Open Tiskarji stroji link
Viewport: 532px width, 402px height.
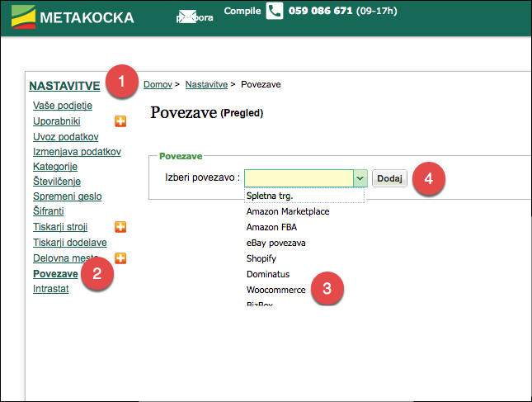point(60,227)
